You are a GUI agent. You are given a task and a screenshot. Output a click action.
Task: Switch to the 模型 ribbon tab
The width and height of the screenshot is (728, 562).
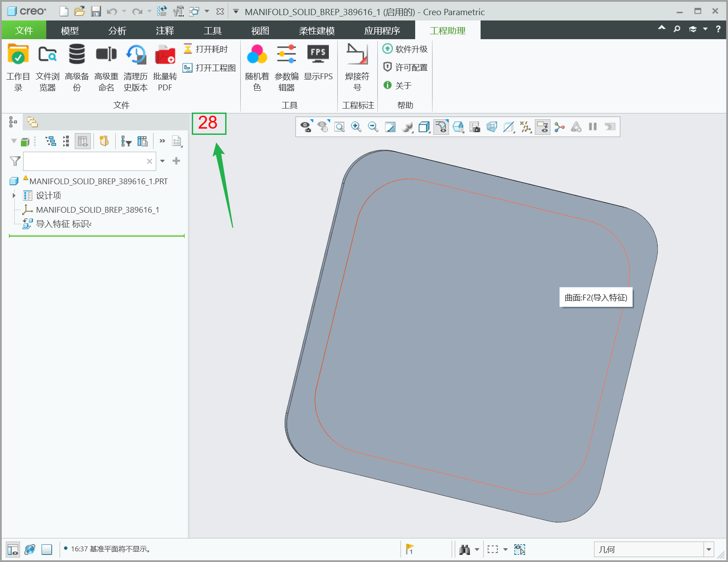69,31
